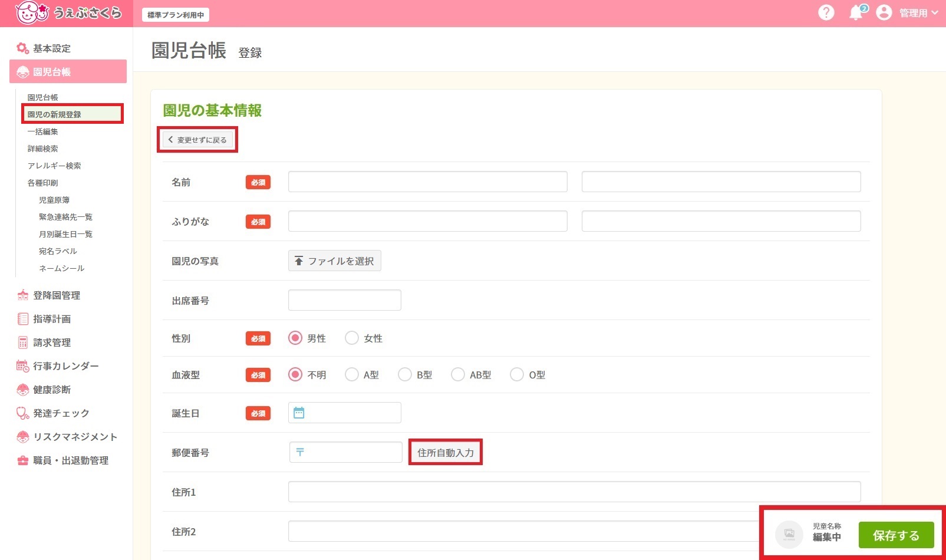Click 住所1 input field

575,492
